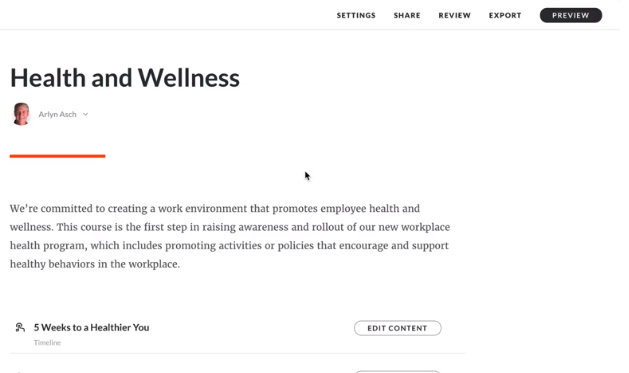The height and width of the screenshot is (373, 629).
Task: Open the Settings menu
Action: click(356, 15)
